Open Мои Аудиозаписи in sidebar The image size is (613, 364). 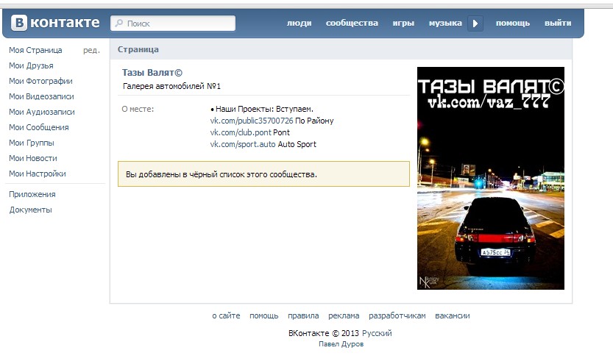[42, 112]
